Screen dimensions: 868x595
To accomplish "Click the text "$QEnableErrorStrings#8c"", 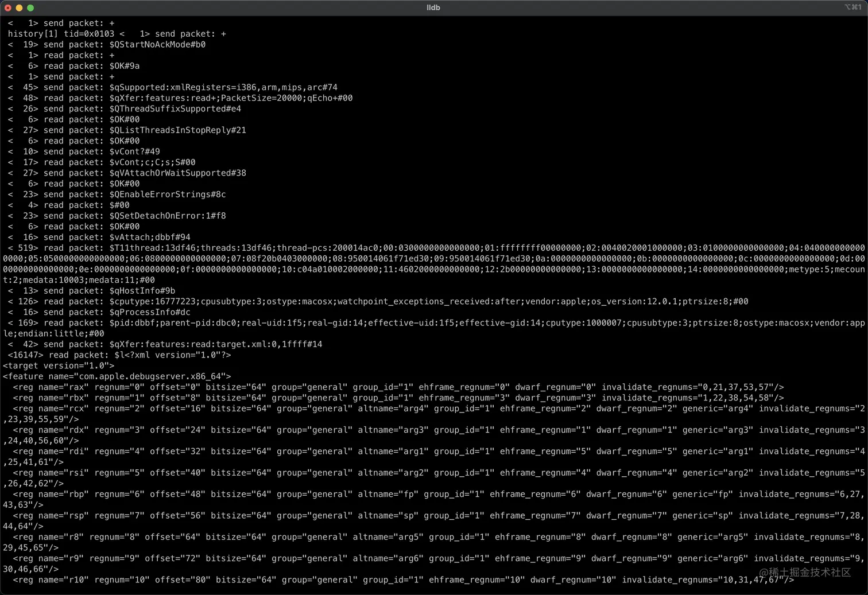I will [x=168, y=195].
